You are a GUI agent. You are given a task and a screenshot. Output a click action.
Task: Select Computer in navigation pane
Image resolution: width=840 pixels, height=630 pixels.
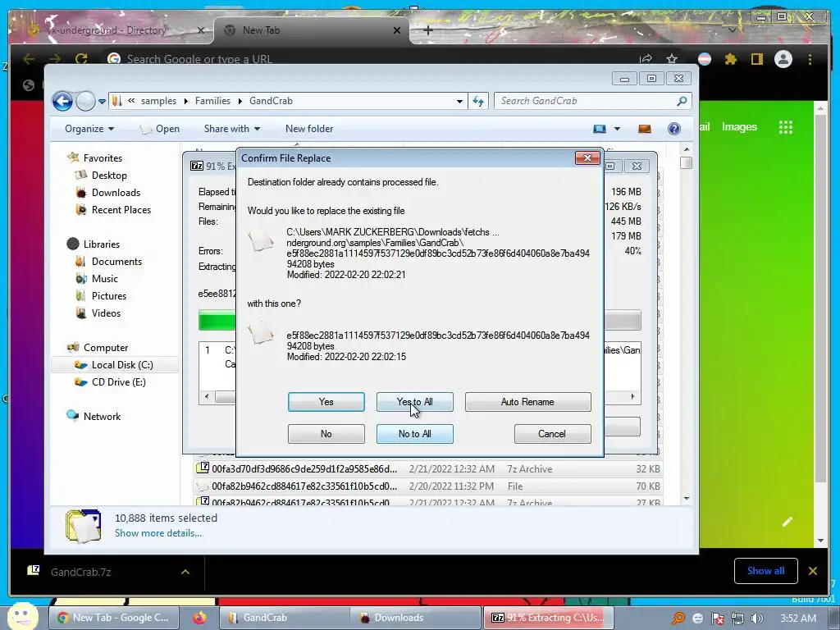[106, 348]
